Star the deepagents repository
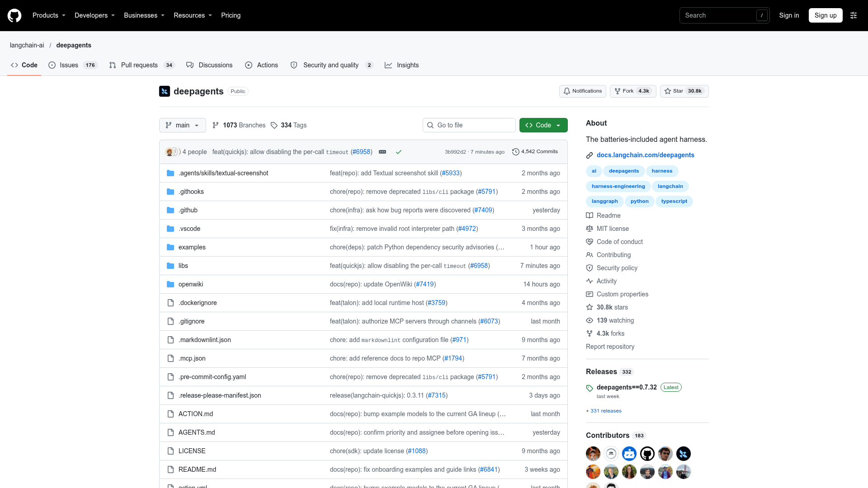 tap(684, 91)
